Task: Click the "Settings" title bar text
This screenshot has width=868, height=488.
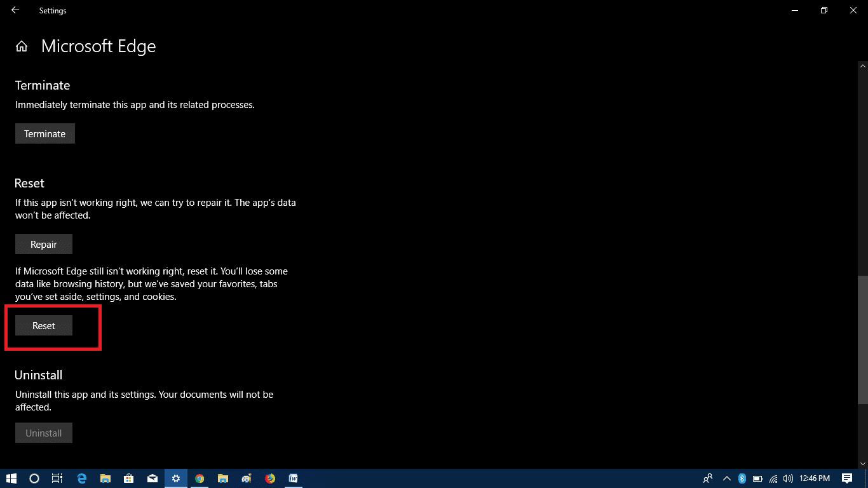Action: 53,11
